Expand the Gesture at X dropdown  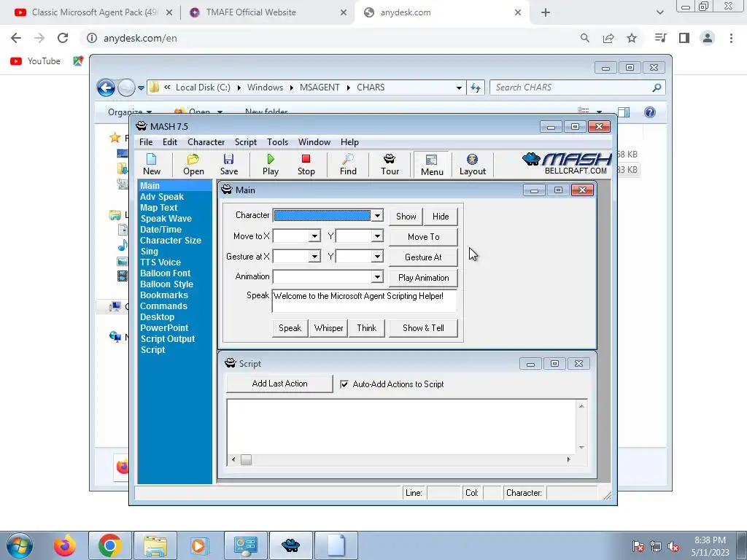pyautogui.click(x=314, y=257)
